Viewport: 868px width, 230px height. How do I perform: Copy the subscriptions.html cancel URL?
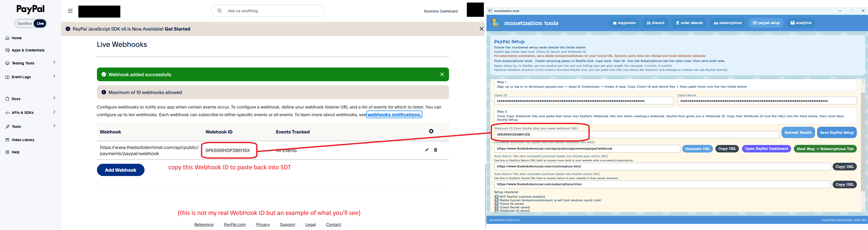[844, 184]
